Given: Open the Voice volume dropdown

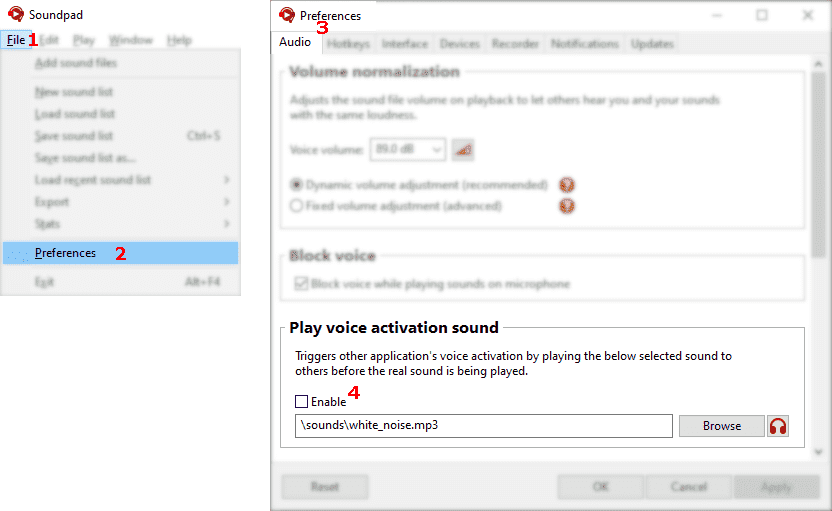Looking at the screenshot, I should pos(408,150).
